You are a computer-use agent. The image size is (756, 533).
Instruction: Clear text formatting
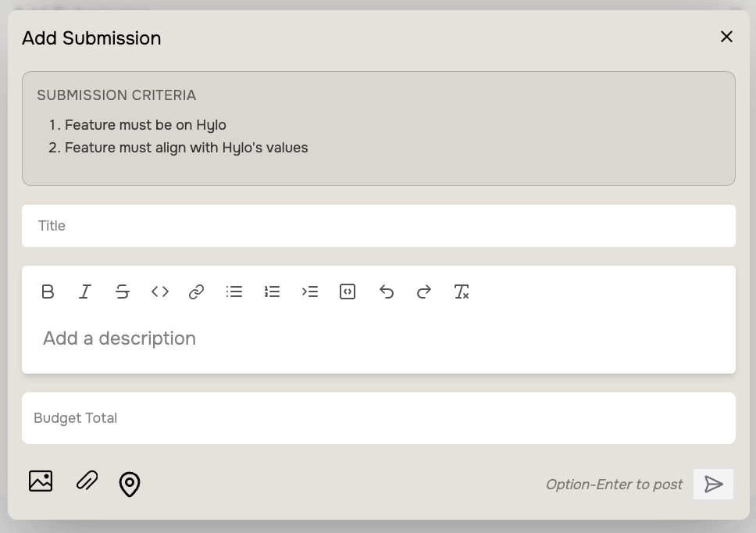(x=462, y=292)
